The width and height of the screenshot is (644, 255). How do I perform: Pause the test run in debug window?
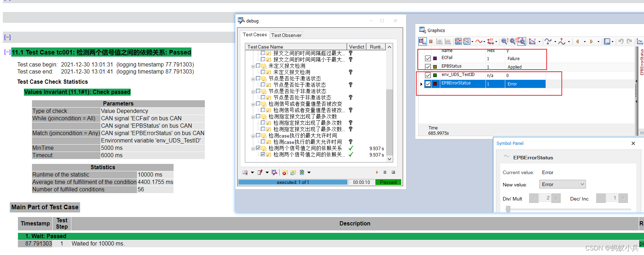[385, 172]
